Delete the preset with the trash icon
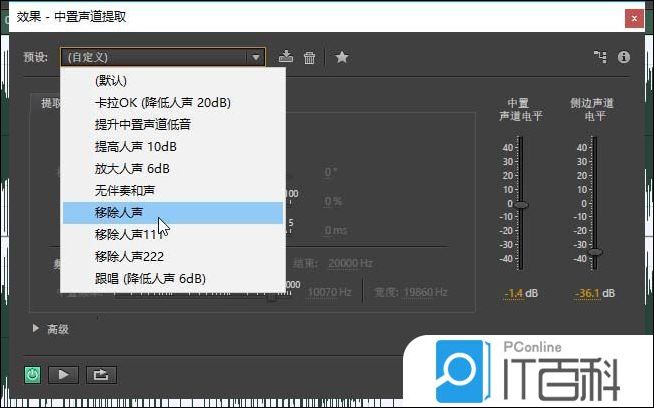The width and height of the screenshot is (654, 408). [310, 57]
